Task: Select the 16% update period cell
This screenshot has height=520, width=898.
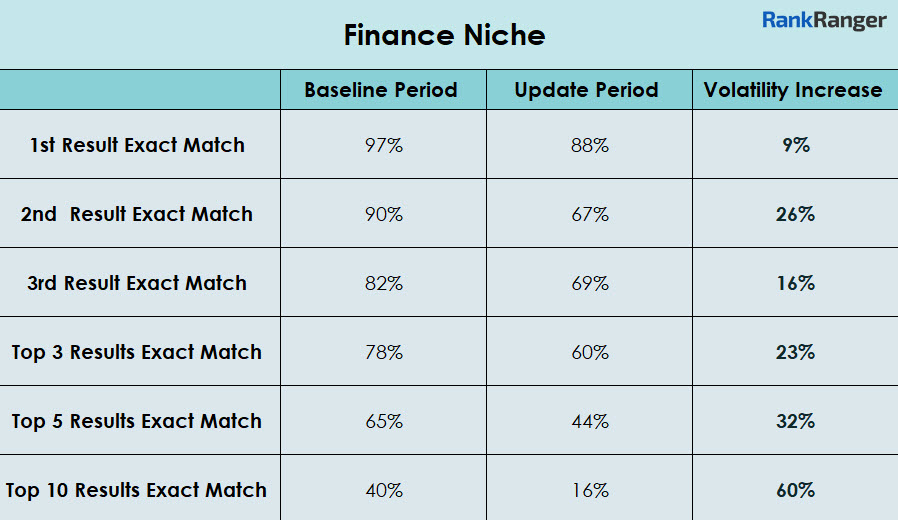Action: click(x=590, y=490)
